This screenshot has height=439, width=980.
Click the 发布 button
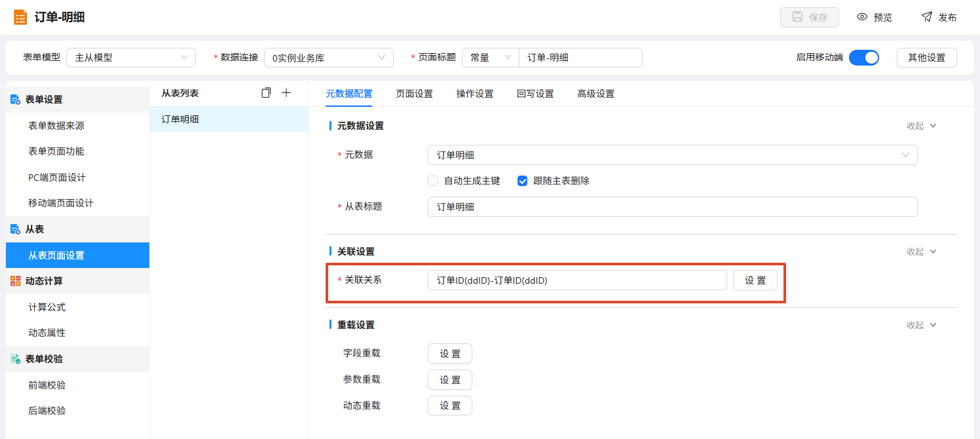pos(939,18)
